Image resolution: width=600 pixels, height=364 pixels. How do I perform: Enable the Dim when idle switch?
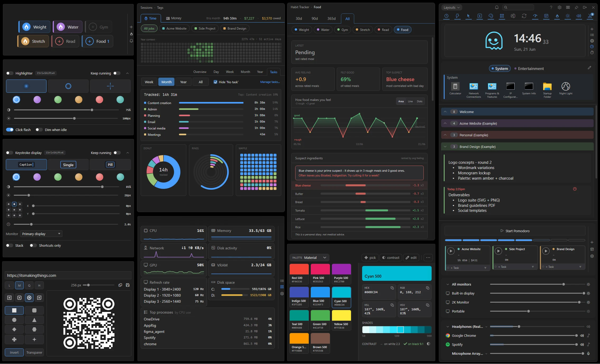coord(39,130)
